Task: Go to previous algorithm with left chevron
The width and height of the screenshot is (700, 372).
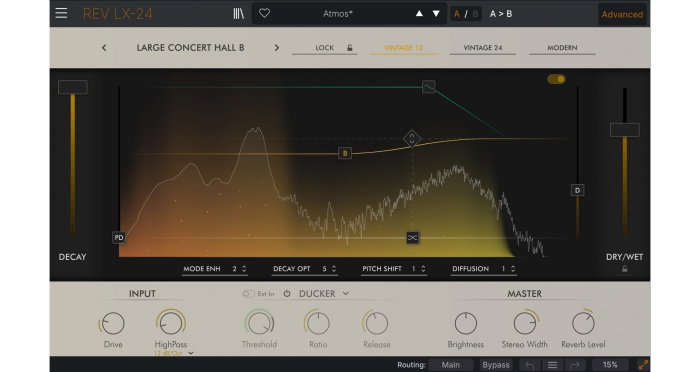Action: pyautogui.click(x=104, y=48)
